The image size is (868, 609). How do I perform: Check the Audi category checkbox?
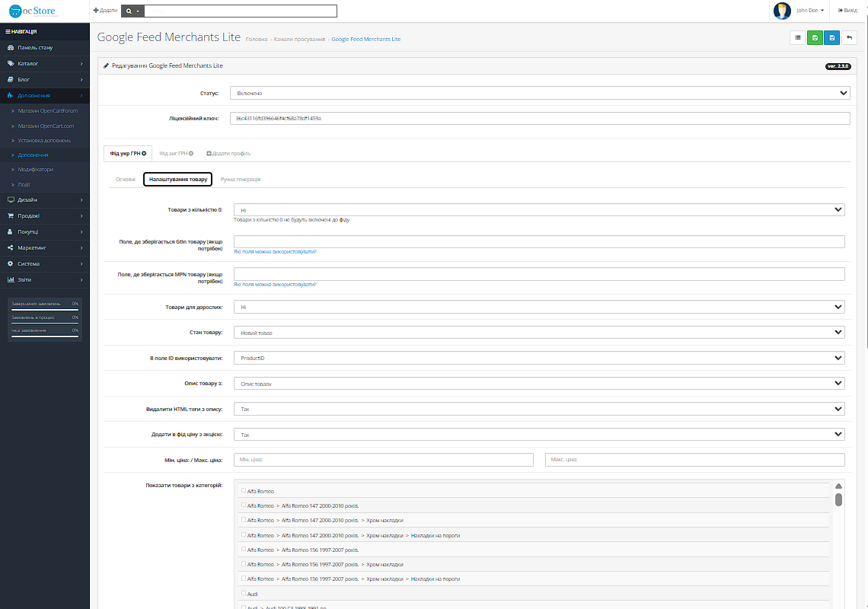(x=244, y=593)
